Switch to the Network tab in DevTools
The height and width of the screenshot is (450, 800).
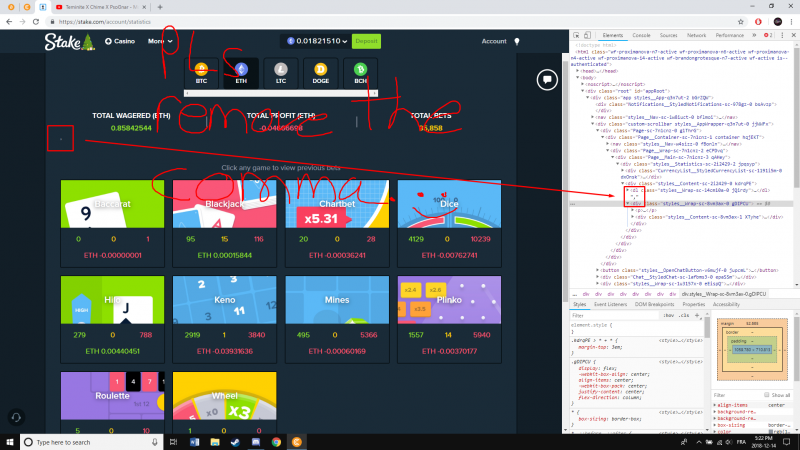tap(696, 35)
